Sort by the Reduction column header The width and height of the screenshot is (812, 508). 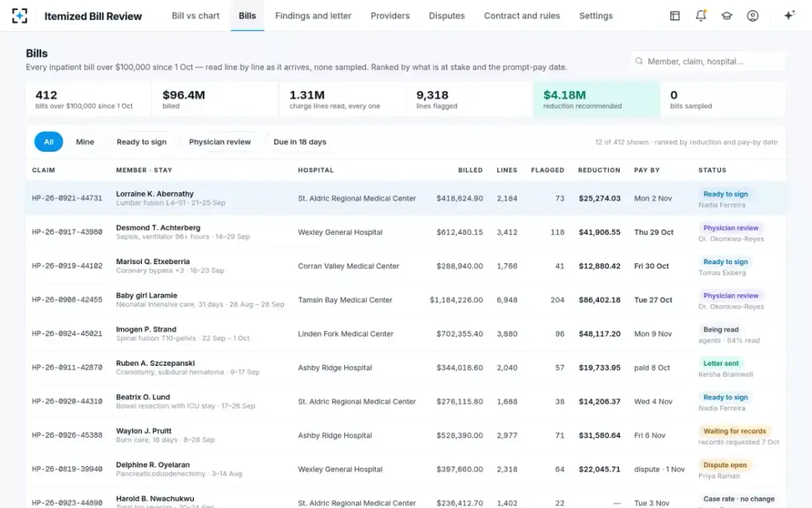[599, 170]
